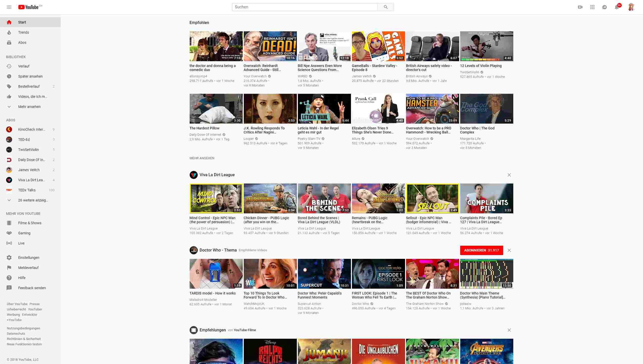
Task: Click MEHR ANSEHEN under Empfohlen
Action: coord(202,158)
